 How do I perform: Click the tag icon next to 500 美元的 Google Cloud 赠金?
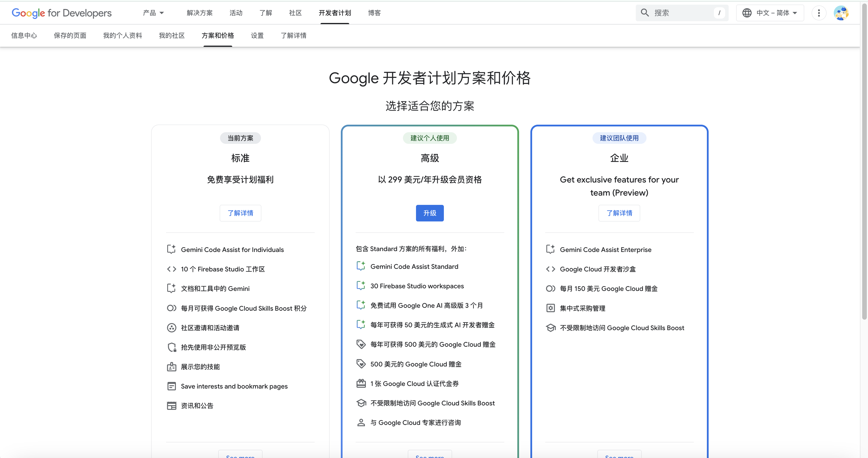point(361,364)
